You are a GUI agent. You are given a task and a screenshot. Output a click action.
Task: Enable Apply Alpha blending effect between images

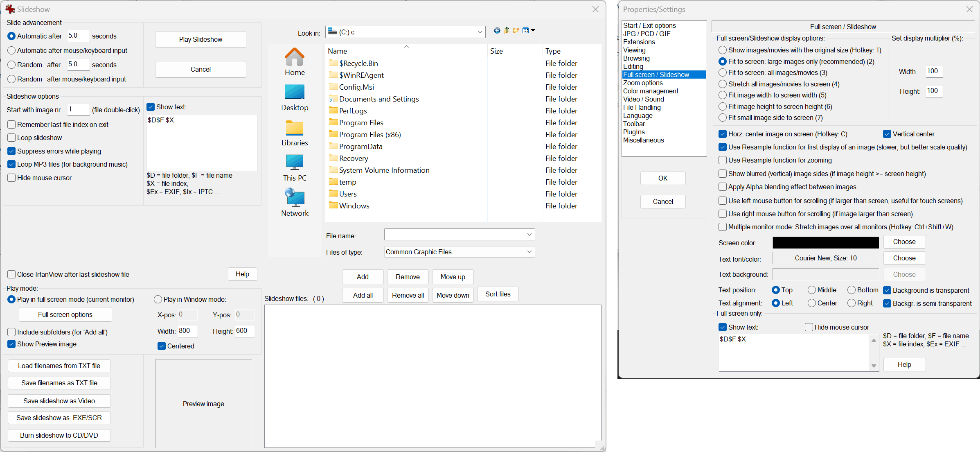[723, 187]
